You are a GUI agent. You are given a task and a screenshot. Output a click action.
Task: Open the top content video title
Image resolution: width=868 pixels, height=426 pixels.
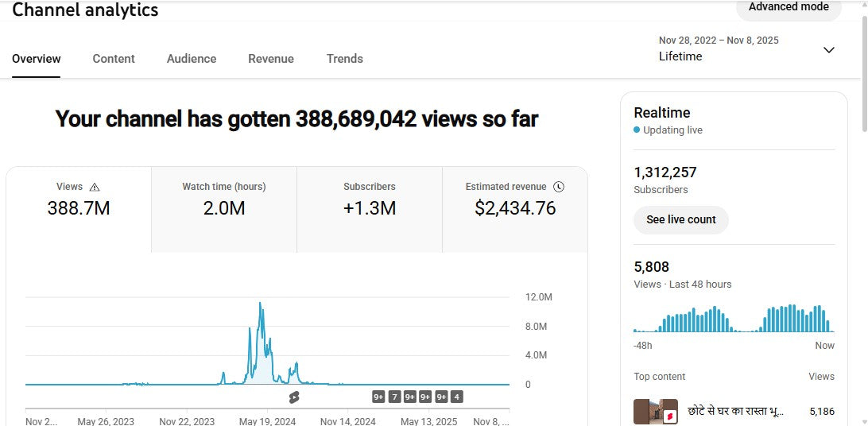735,412
